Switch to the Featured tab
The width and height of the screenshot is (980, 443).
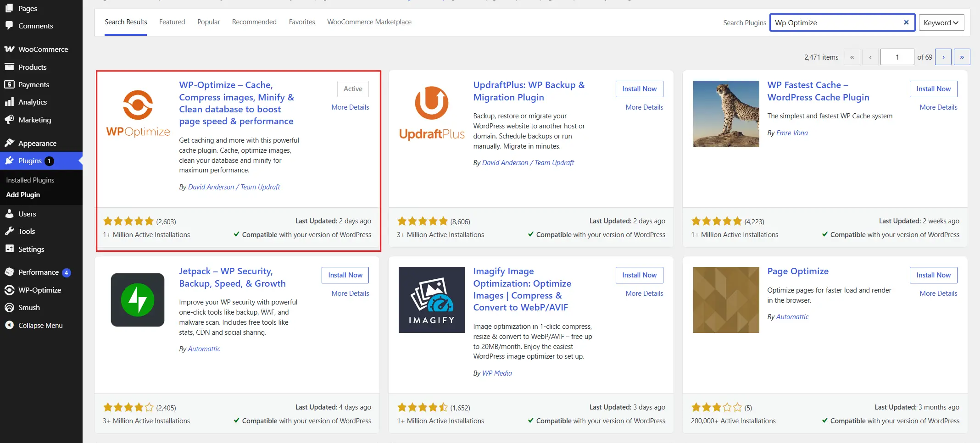(172, 22)
